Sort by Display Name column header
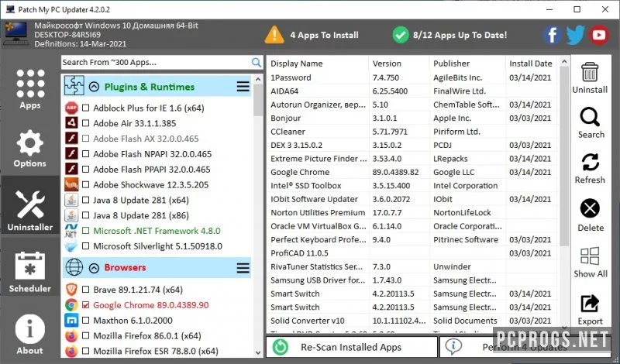Viewport: 620px width, 364px height. click(x=318, y=64)
